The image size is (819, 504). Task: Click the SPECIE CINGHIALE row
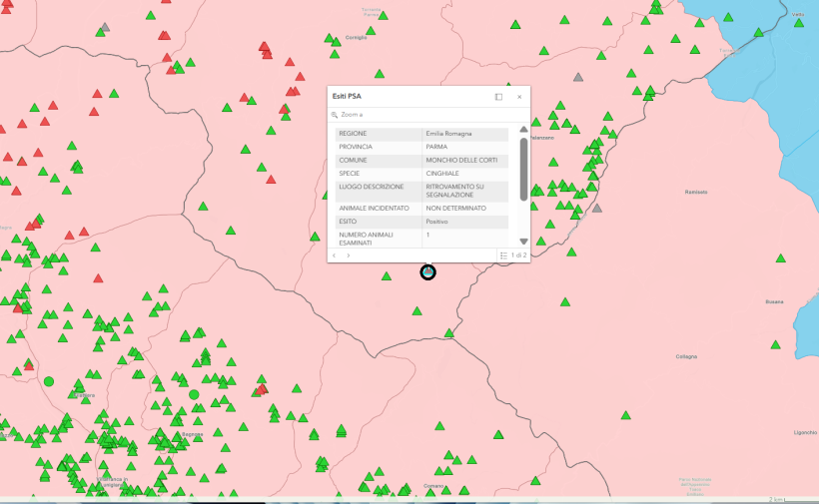pyautogui.click(x=421, y=174)
